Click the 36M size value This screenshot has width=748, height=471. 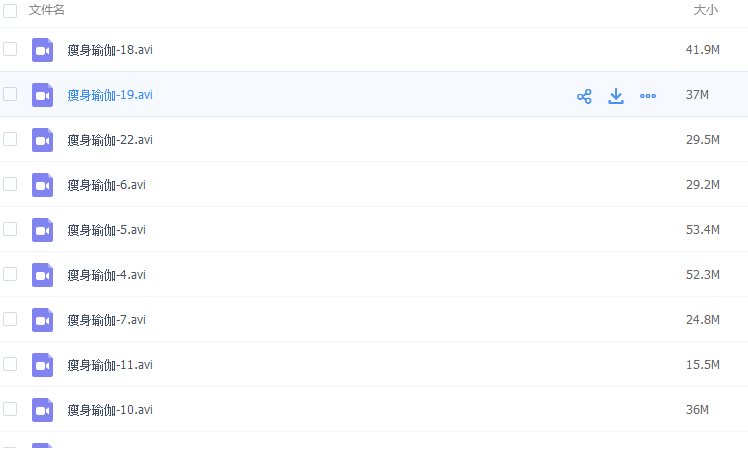(697, 410)
